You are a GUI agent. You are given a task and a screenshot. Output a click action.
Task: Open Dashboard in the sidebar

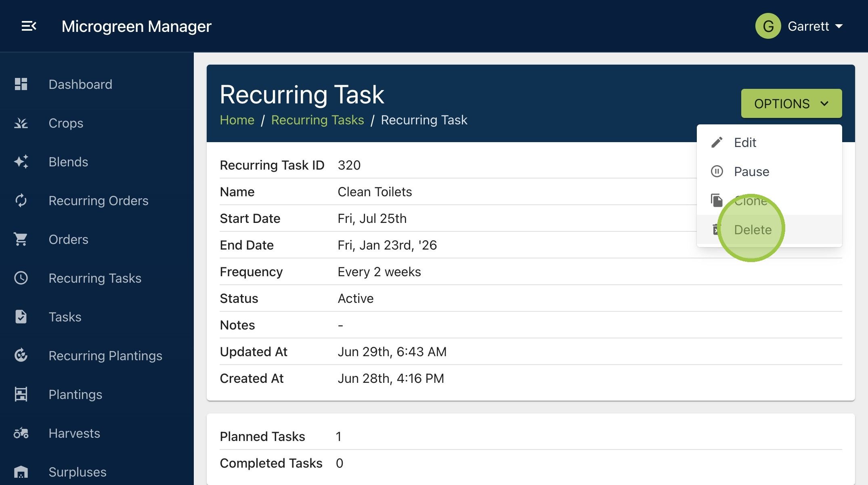[x=97, y=84]
